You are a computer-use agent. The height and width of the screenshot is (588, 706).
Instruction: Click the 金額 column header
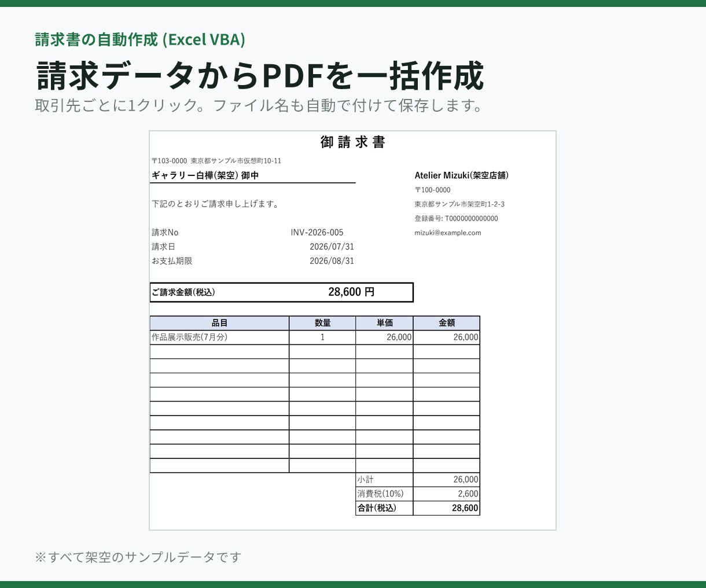coord(447,323)
